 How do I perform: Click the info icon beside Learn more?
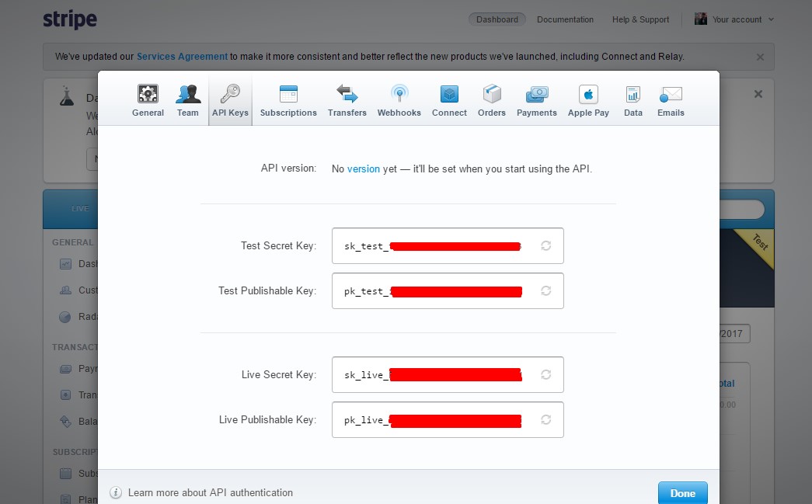tap(116, 492)
